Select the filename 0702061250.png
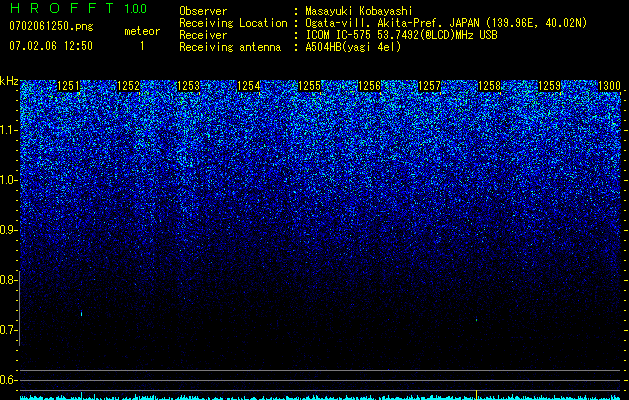Screen dimensions: 629x400 (x=51, y=27)
